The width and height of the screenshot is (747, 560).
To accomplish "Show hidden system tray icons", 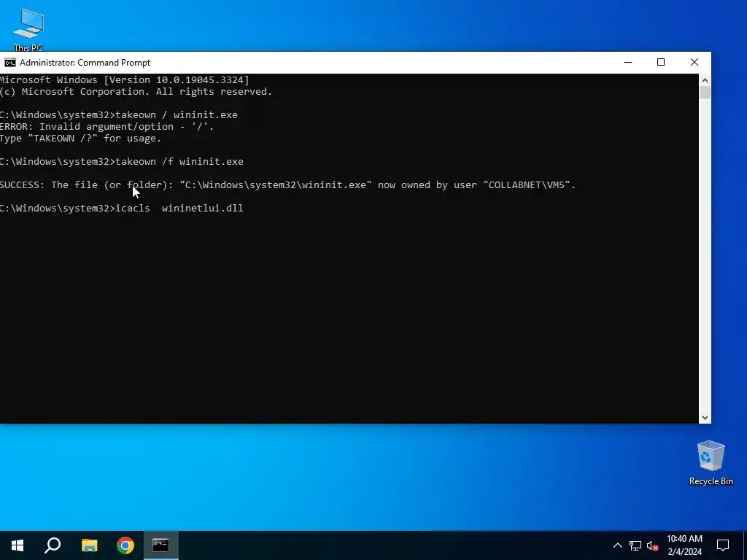I will click(x=617, y=545).
